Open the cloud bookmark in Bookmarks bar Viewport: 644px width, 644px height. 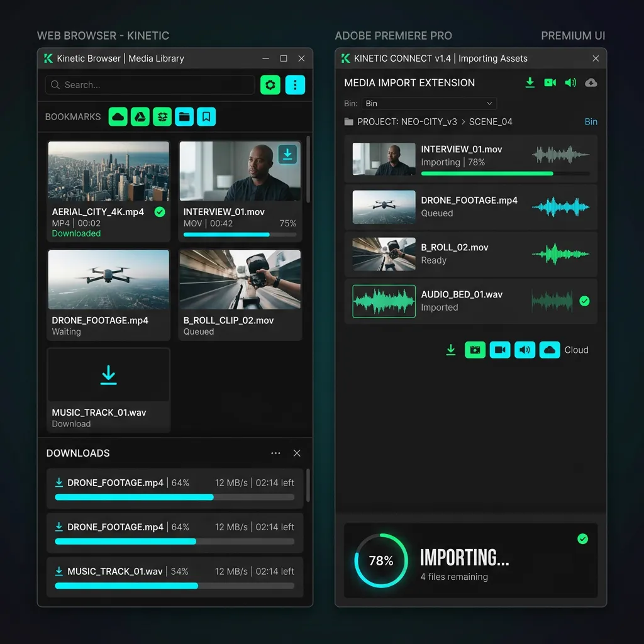pyautogui.click(x=118, y=116)
